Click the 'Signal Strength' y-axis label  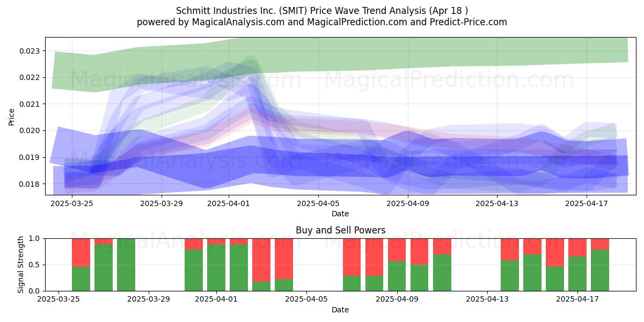[20, 265]
